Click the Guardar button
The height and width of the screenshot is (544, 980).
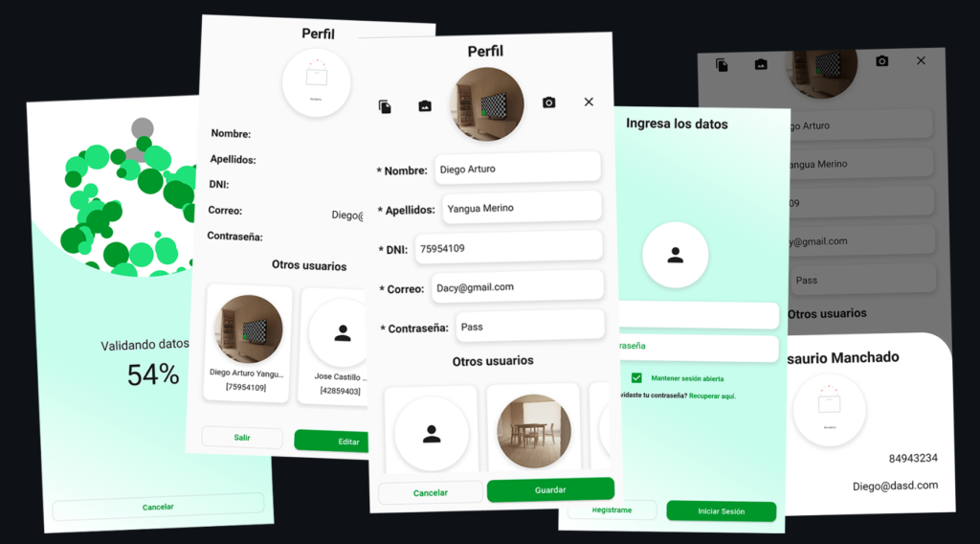[x=550, y=489]
